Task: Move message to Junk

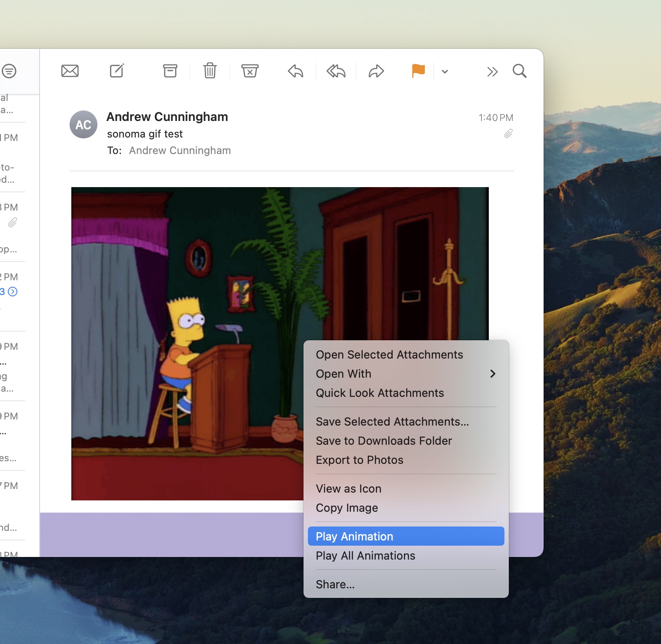Action: 250,70
